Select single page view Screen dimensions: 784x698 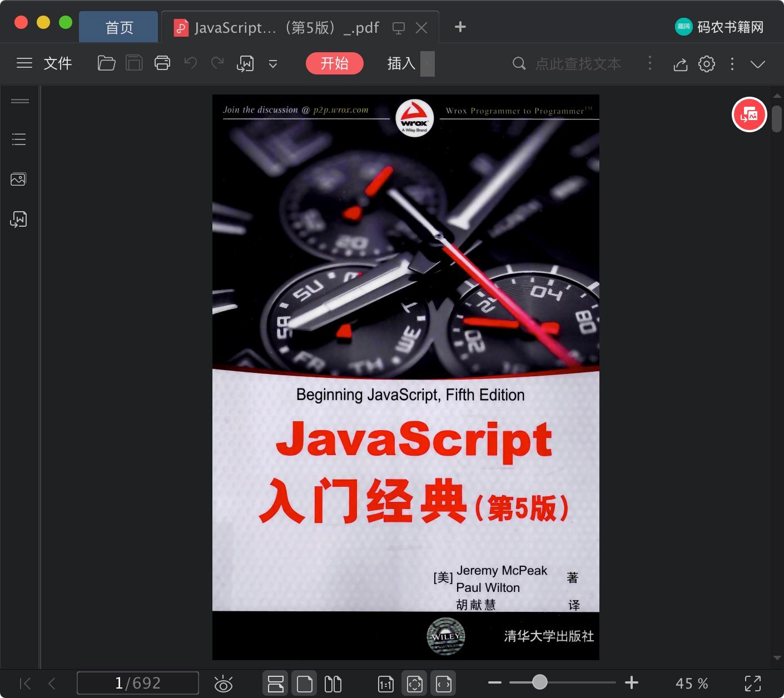coord(304,683)
